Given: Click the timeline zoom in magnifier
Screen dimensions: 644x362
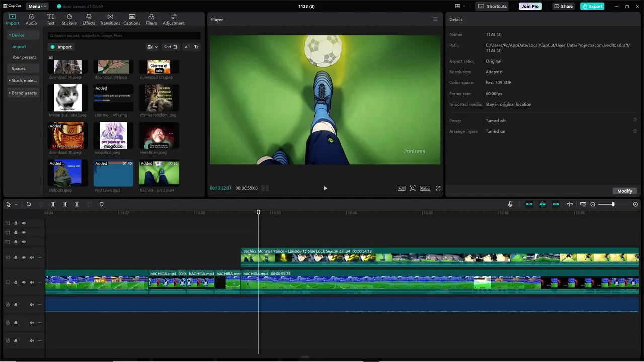Looking at the screenshot, I should point(635,204).
